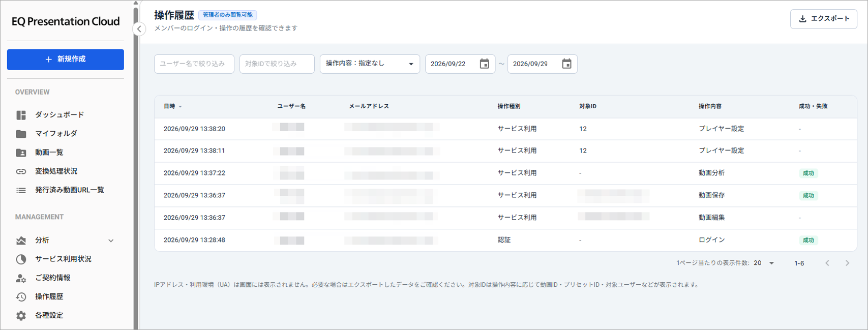This screenshot has height=330, width=868.
Task: Click the Dashboard grid icon
Action: click(21, 115)
